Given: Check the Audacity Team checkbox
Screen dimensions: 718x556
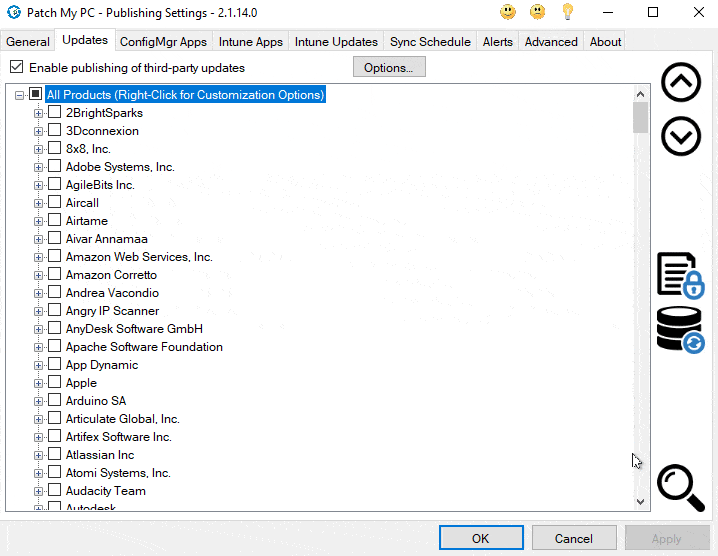Looking at the screenshot, I should [54, 490].
